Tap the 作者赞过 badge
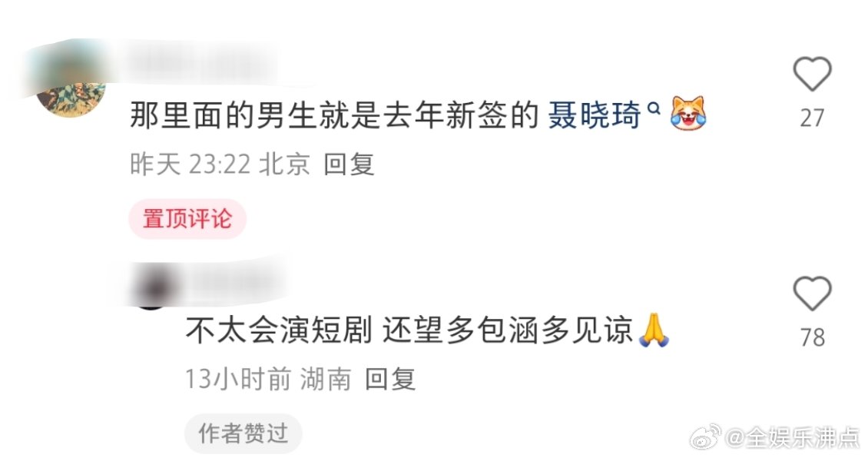The width and height of the screenshot is (868, 458). pyautogui.click(x=244, y=433)
